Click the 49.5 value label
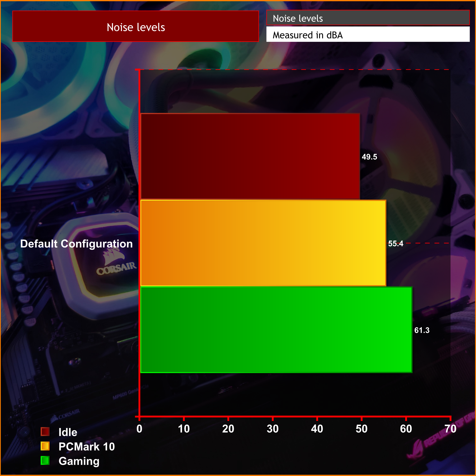 pos(369,157)
